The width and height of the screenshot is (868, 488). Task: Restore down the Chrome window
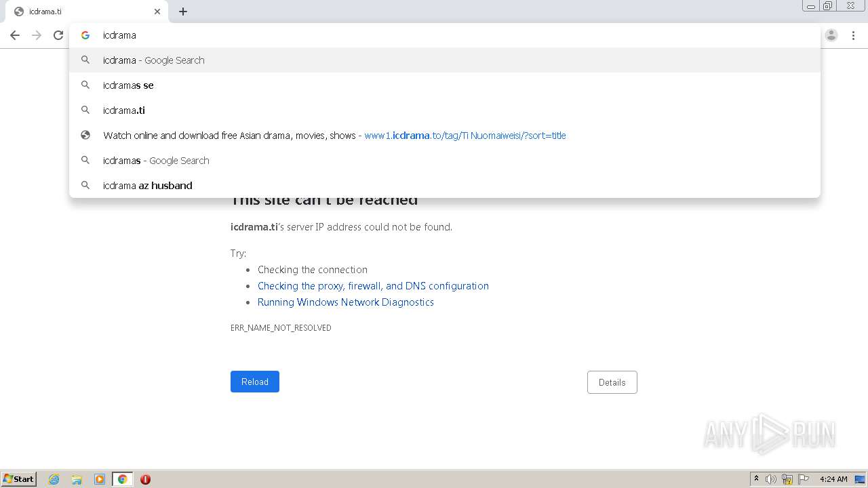[828, 5]
